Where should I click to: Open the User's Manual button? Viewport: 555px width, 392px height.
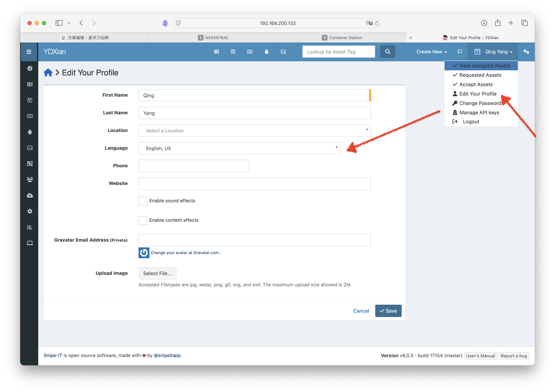[x=480, y=356]
